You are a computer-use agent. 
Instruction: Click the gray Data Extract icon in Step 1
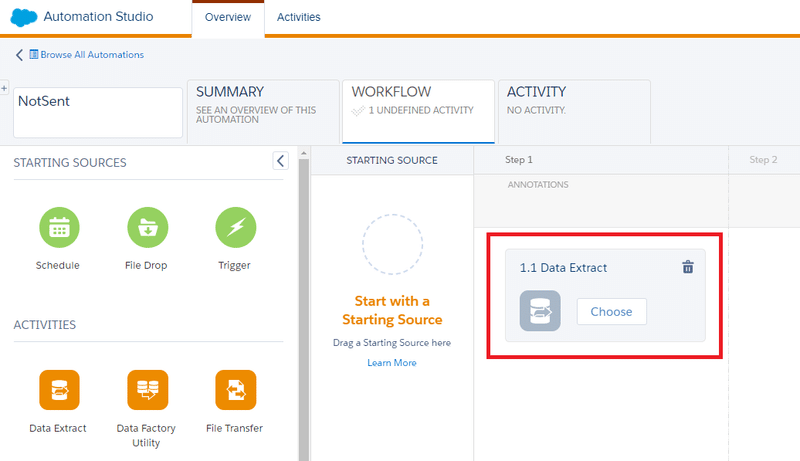[x=540, y=311]
